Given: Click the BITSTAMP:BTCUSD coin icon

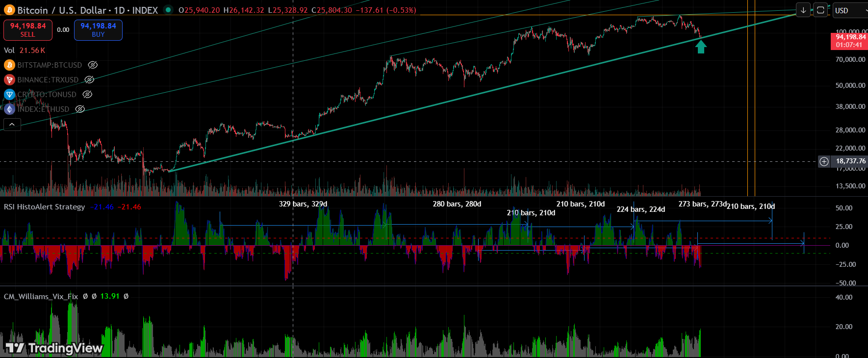Looking at the screenshot, I should [9, 65].
